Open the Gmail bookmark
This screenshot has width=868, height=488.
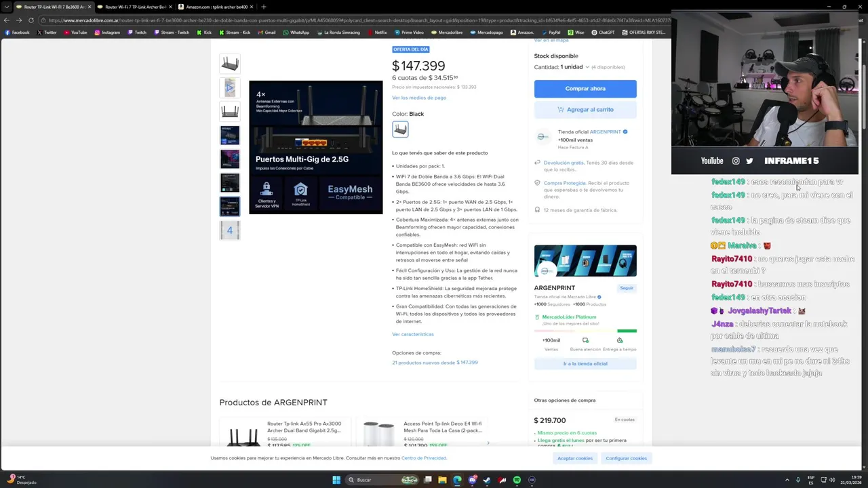pyautogui.click(x=266, y=33)
